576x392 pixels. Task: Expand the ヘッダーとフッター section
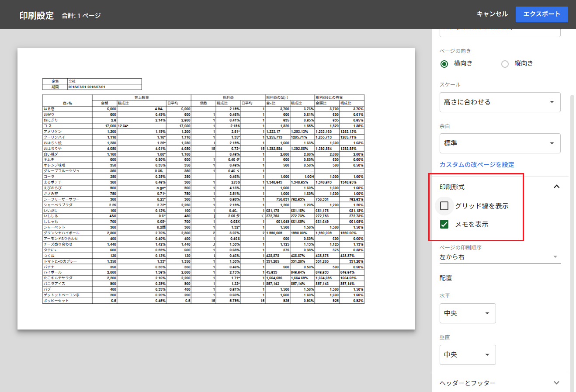(x=500, y=383)
